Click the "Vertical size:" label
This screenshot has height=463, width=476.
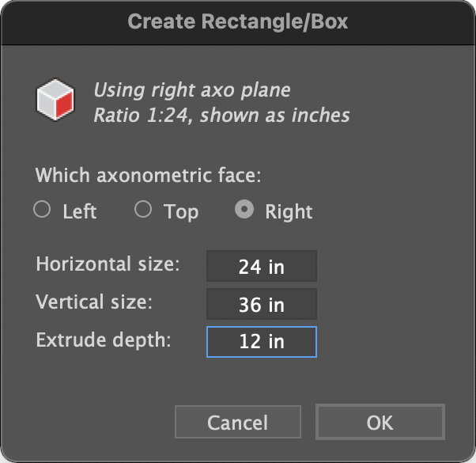[94, 302]
